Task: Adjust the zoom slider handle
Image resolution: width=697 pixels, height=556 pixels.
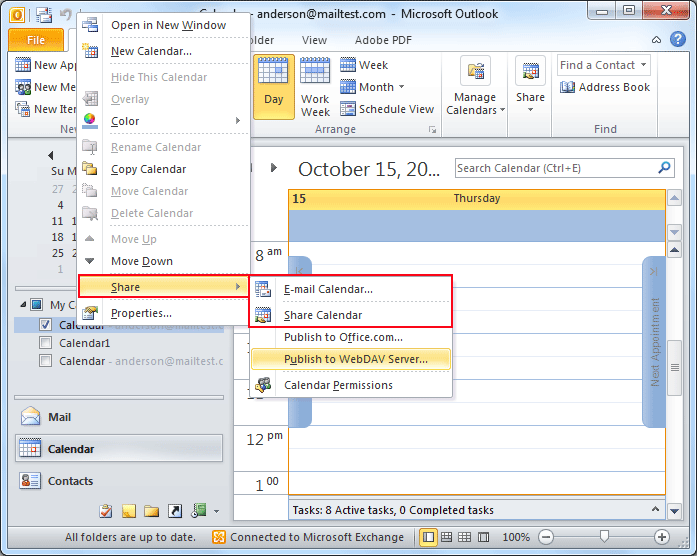Action: (x=604, y=536)
